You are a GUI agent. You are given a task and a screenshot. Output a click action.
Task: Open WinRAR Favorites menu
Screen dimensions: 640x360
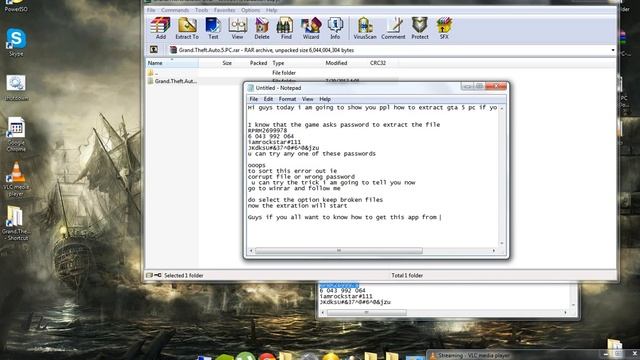pos(224,10)
